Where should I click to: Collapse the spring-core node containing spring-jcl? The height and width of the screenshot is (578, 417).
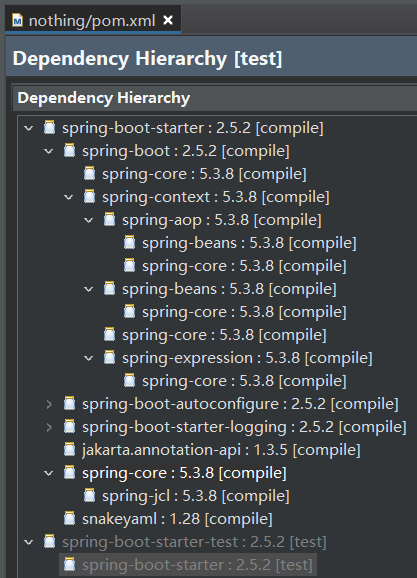(x=49, y=473)
